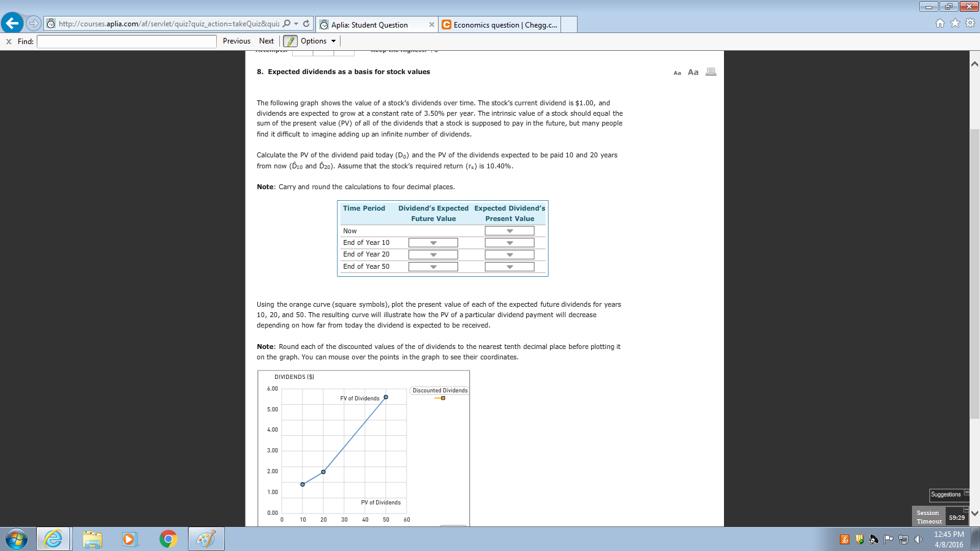This screenshot has width=980, height=551.
Task: Click the browser forward arrow
Action: (x=34, y=23)
